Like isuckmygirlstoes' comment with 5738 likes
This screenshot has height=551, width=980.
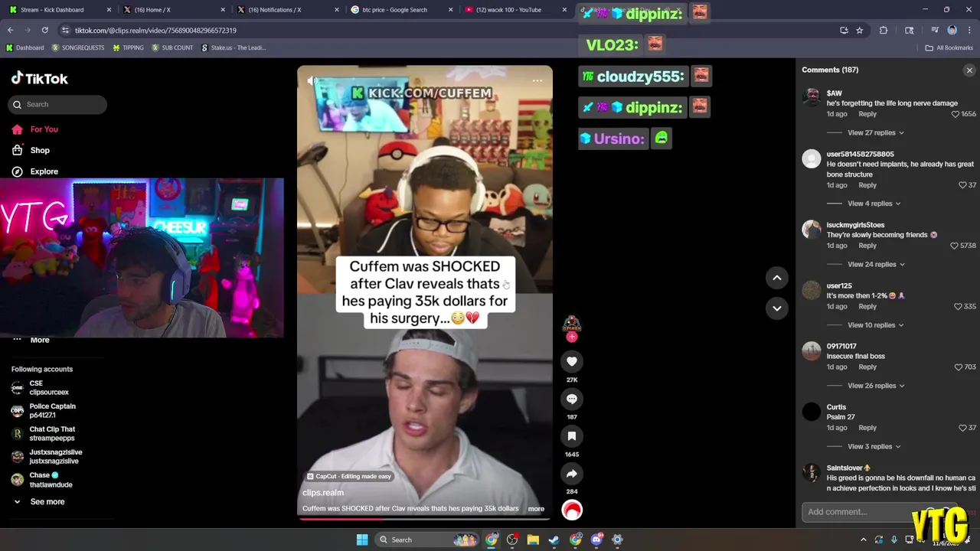pyautogui.click(x=954, y=246)
